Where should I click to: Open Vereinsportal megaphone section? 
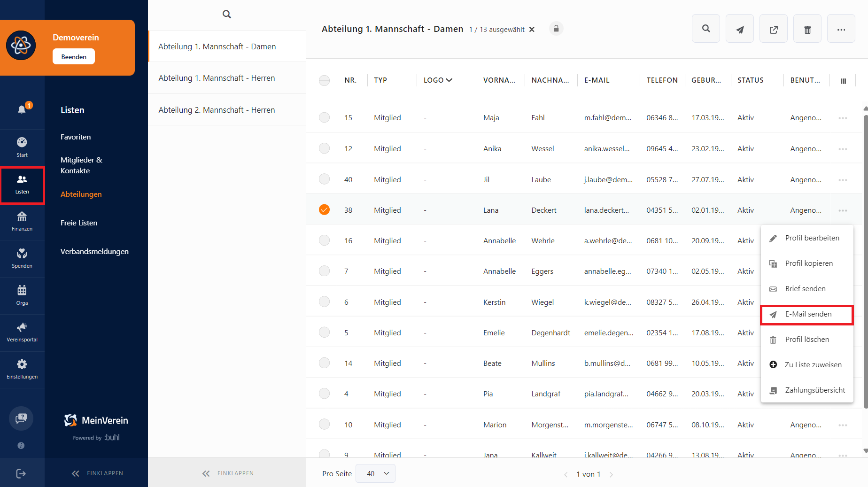pos(22,332)
